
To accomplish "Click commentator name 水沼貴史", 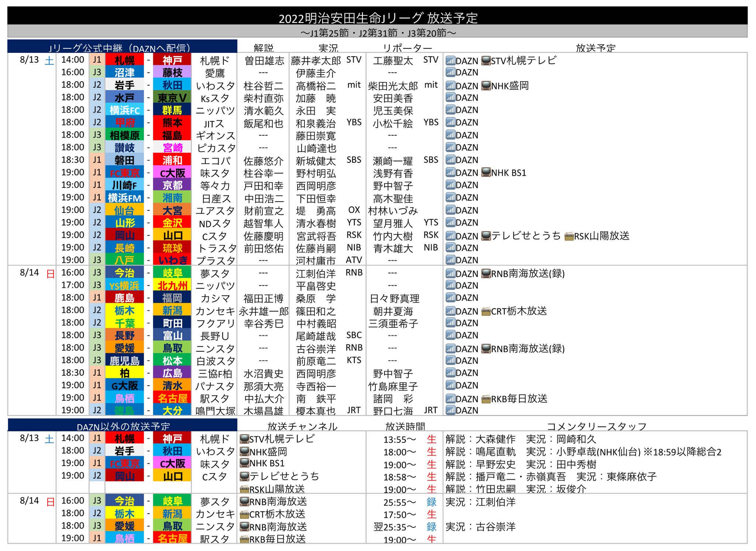I will (x=264, y=373).
